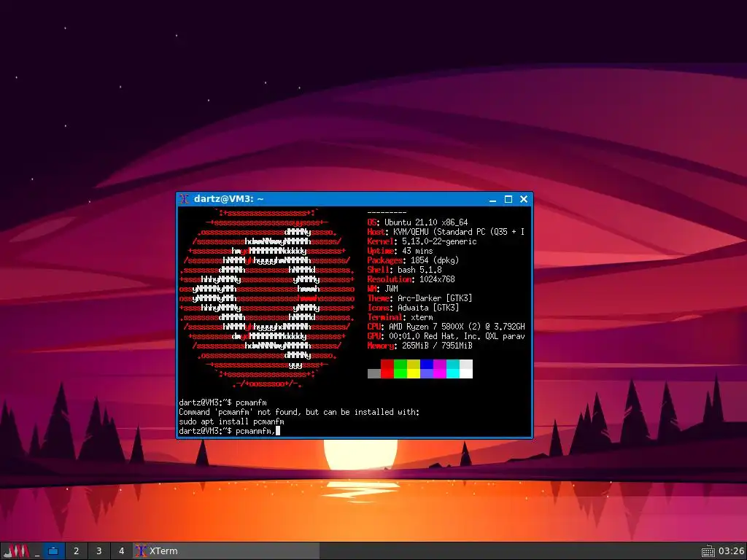Click the Shell: bash 5.1.8 line
This screenshot has width=747, height=560.
point(404,270)
